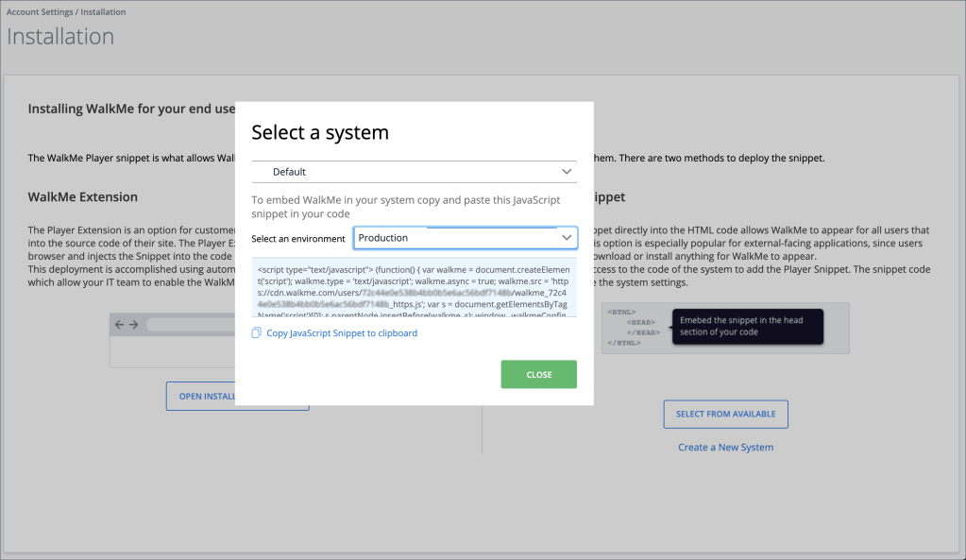This screenshot has width=966, height=560.
Task: Click the address bar in browser illustration
Action: pos(189,324)
